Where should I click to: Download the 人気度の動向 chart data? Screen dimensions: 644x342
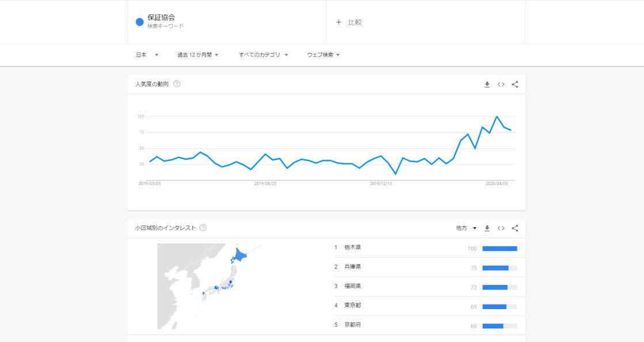click(487, 84)
